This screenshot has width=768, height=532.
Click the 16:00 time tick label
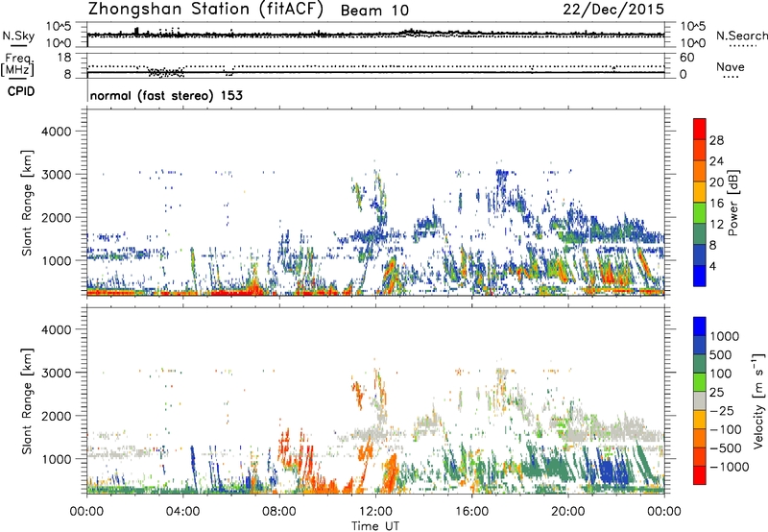click(x=471, y=512)
